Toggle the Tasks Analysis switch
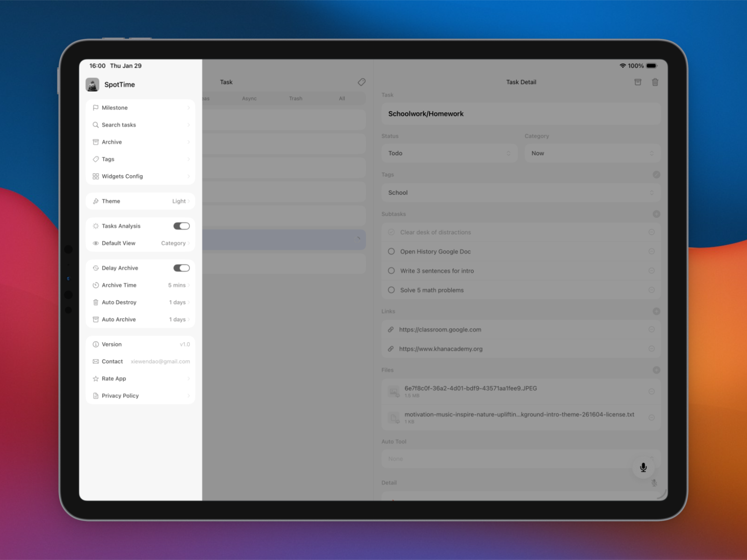The width and height of the screenshot is (747, 560). click(x=182, y=226)
